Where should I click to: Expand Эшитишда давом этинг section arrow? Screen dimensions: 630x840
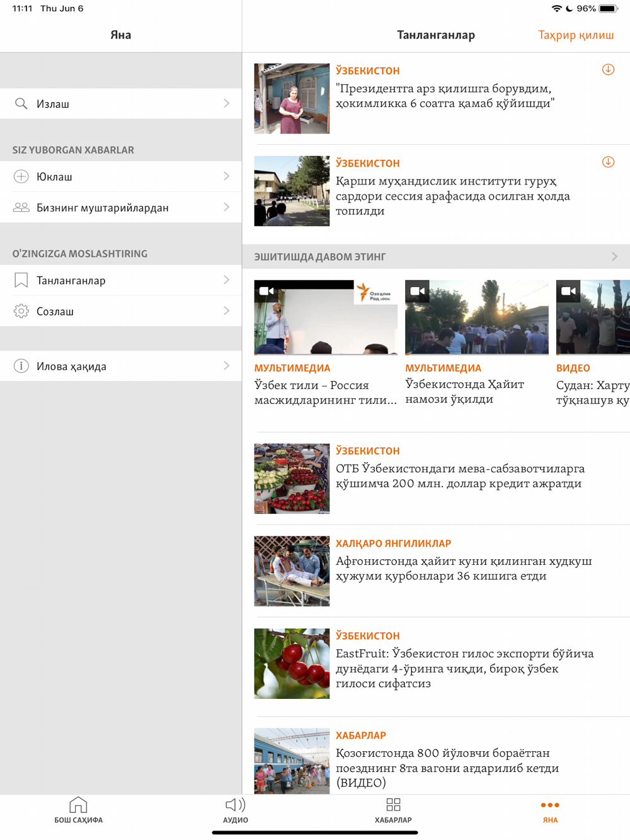[x=615, y=256]
